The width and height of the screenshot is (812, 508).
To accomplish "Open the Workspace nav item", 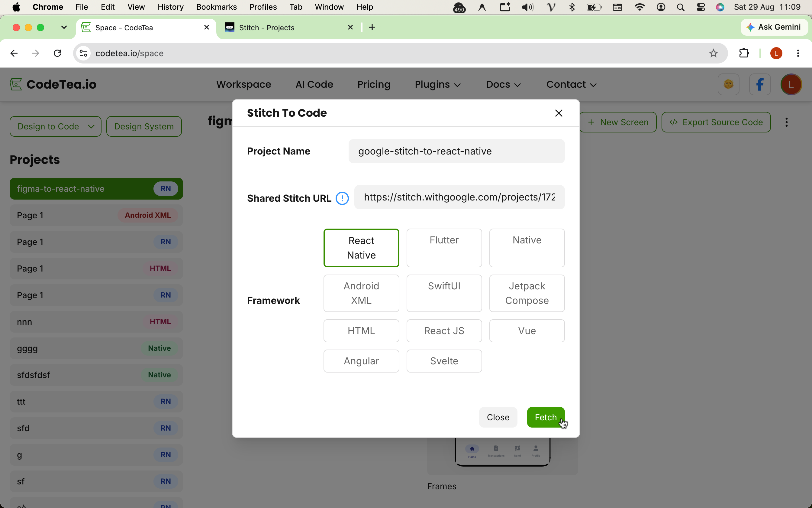I will tap(243, 84).
